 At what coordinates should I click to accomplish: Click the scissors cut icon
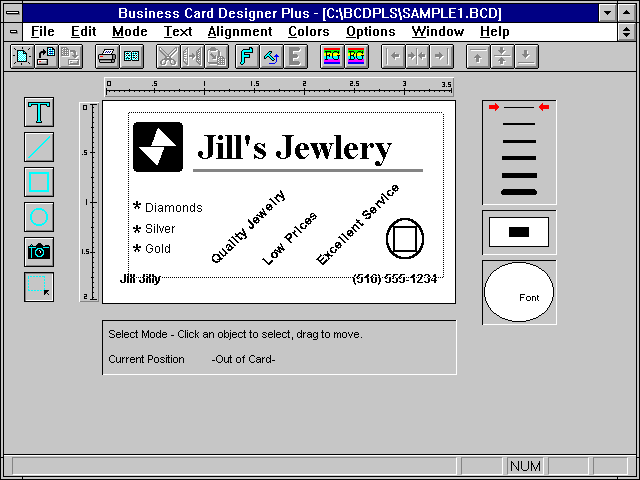coord(168,56)
